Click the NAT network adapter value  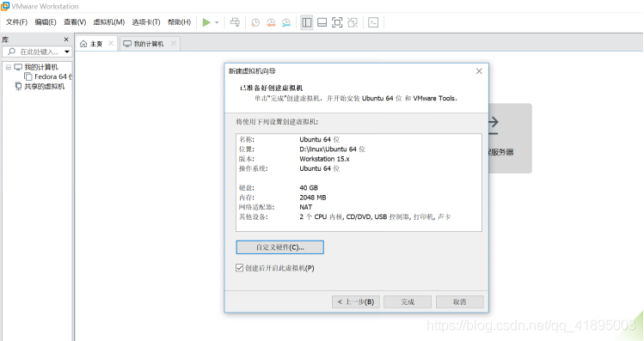coord(305,207)
